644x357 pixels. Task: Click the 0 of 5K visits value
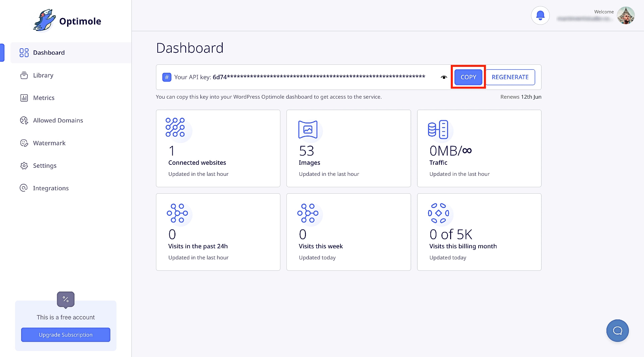451,235
